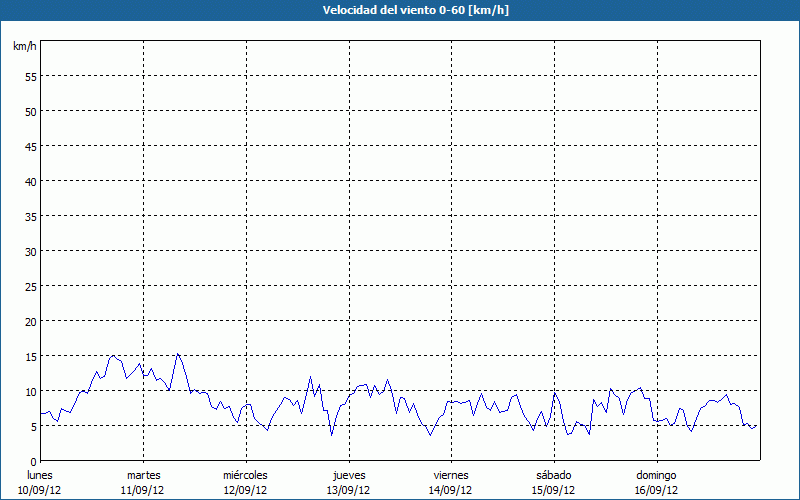The height and width of the screenshot is (500, 800).
Task: Select the 'martes' day label
Action: (x=143, y=475)
